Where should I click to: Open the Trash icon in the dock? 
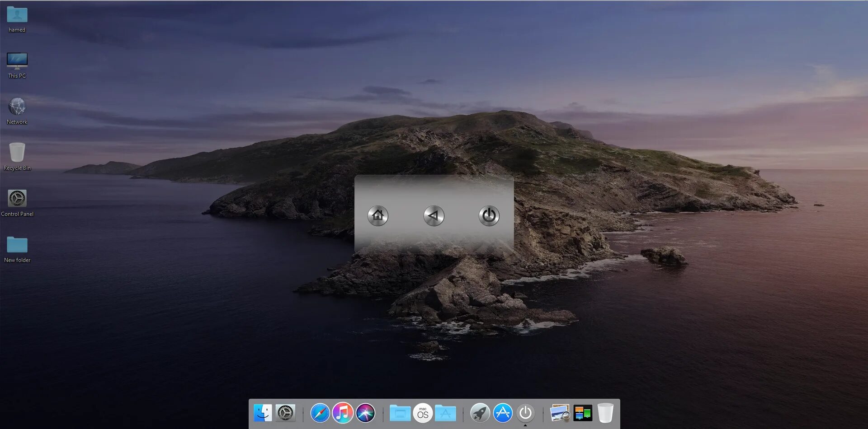coord(605,413)
